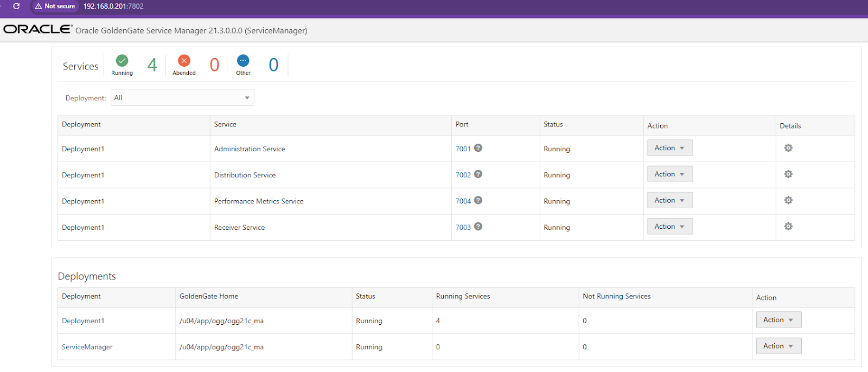Click the help icon next to port 7002
The width and height of the screenshot is (868, 372).
[478, 174]
